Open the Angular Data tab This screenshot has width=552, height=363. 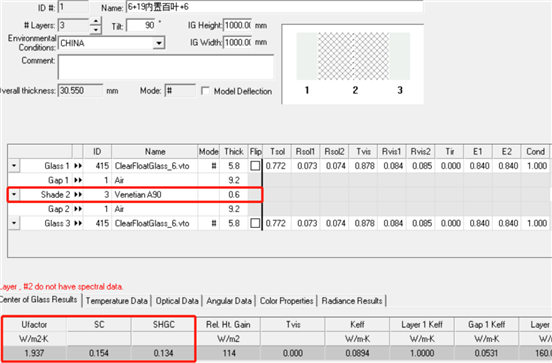[x=229, y=301]
